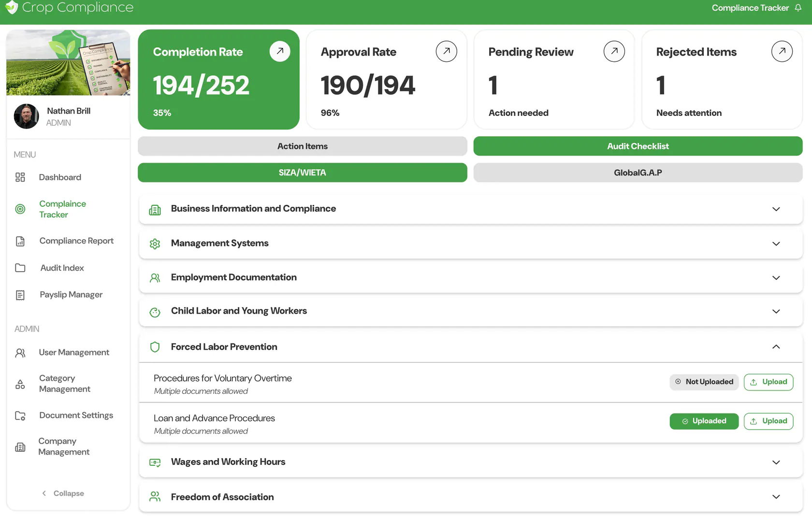Expand the Management Systems chevron
This screenshot has height=518, width=812.
(776, 244)
